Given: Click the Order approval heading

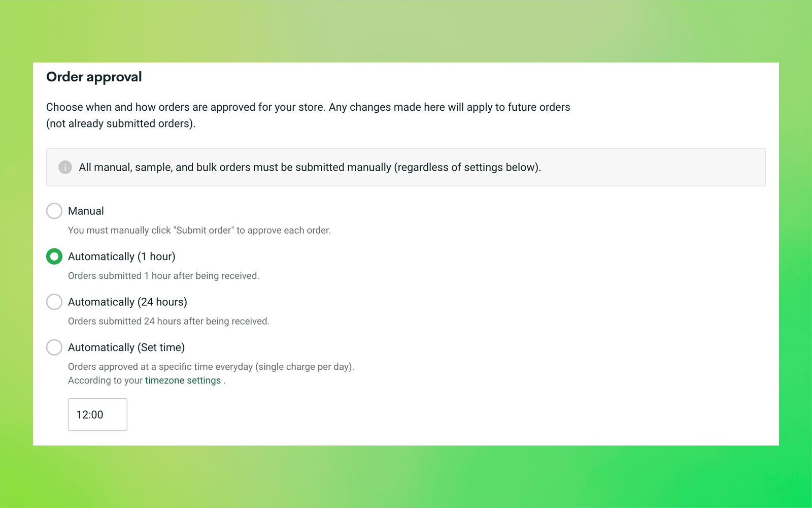Looking at the screenshot, I should [94, 77].
